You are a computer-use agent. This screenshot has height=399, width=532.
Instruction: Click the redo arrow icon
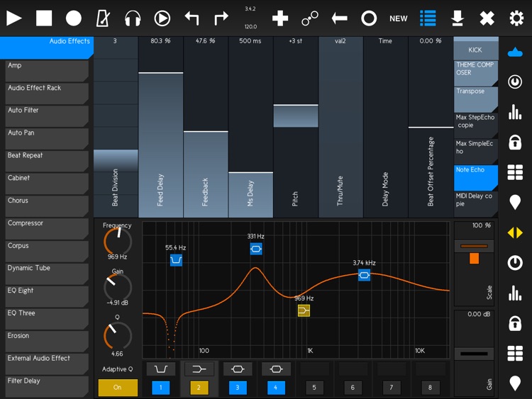click(x=221, y=18)
